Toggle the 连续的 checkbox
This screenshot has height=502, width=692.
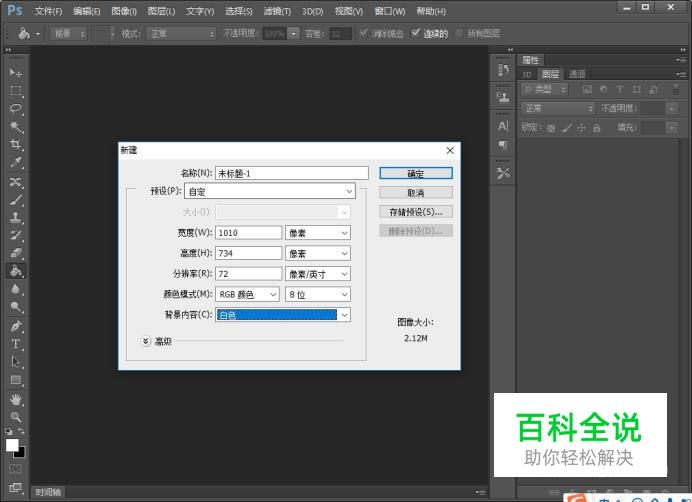point(416,33)
